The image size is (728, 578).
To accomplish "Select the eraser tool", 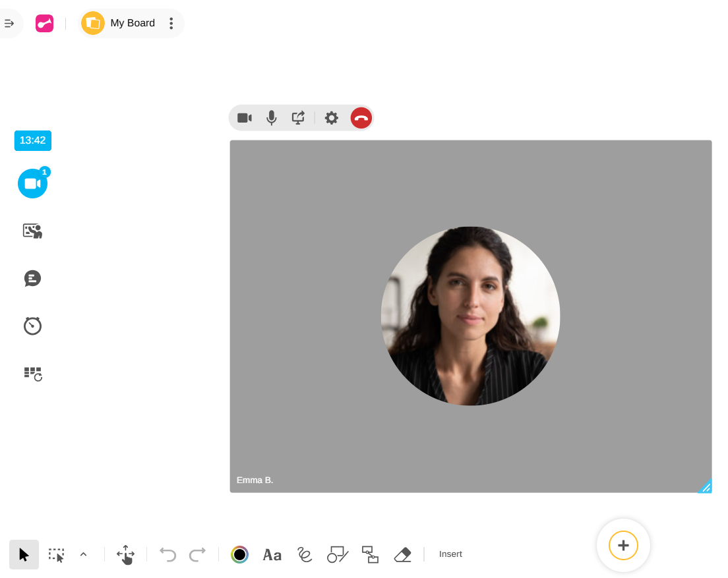I will click(x=402, y=554).
